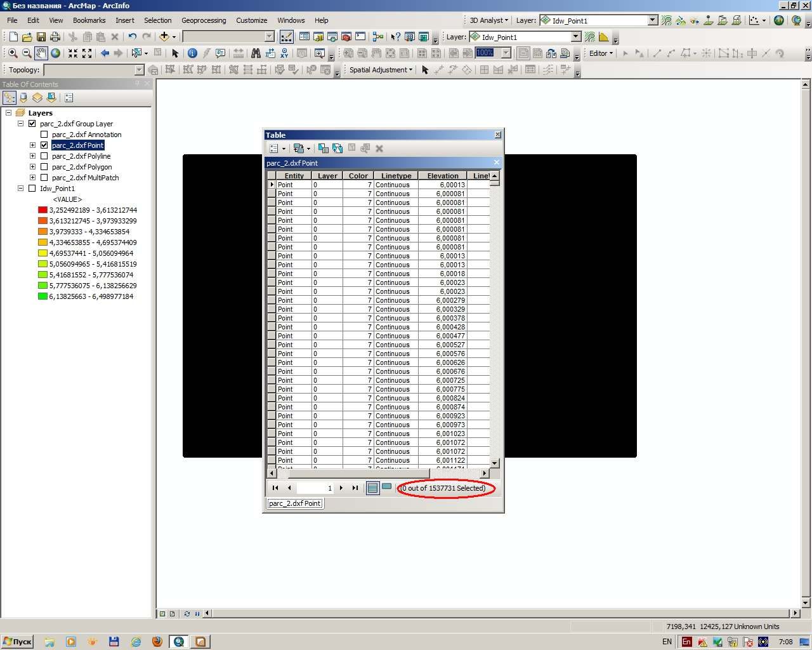The height and width of the screenshot is (650, 812).
Task: Enable parc_2.dxf Polygon layer checkbox
Action: (x=44, y=167)
